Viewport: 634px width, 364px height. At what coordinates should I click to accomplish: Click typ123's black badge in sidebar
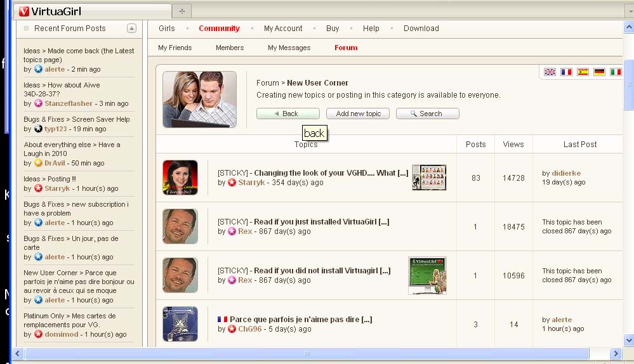pos(38,129)
